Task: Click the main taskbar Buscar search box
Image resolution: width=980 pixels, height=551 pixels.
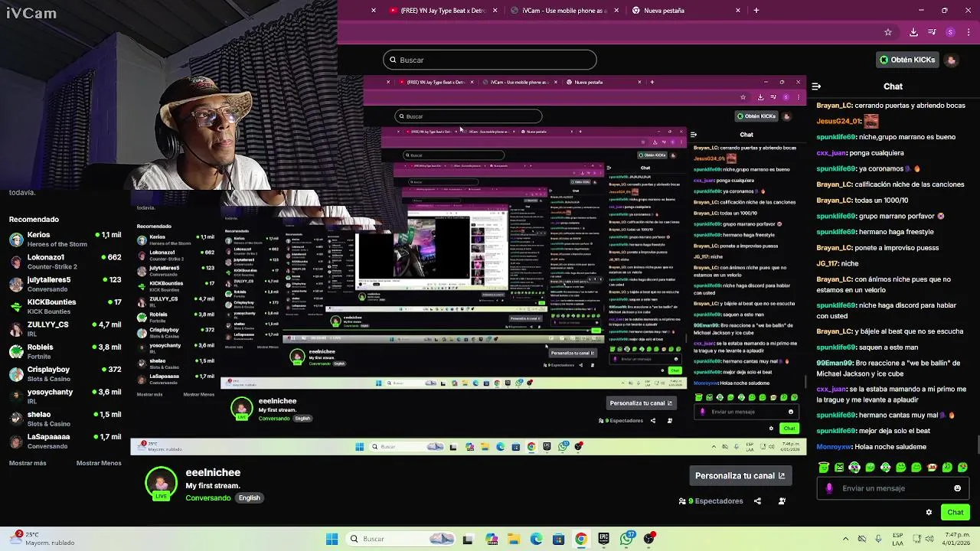Action: coord(400,539)
